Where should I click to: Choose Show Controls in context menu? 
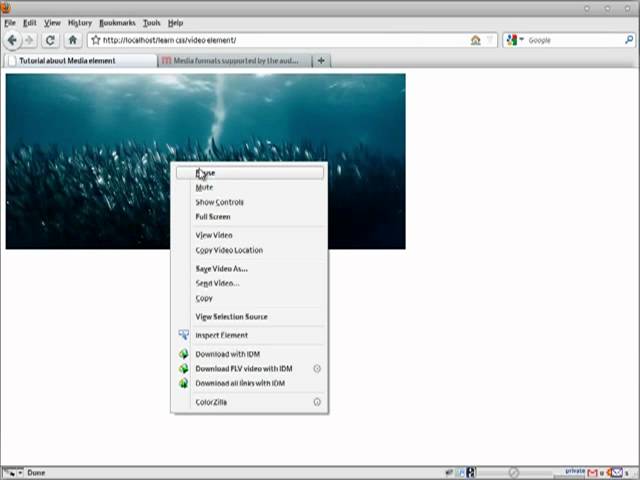(250, 202)
